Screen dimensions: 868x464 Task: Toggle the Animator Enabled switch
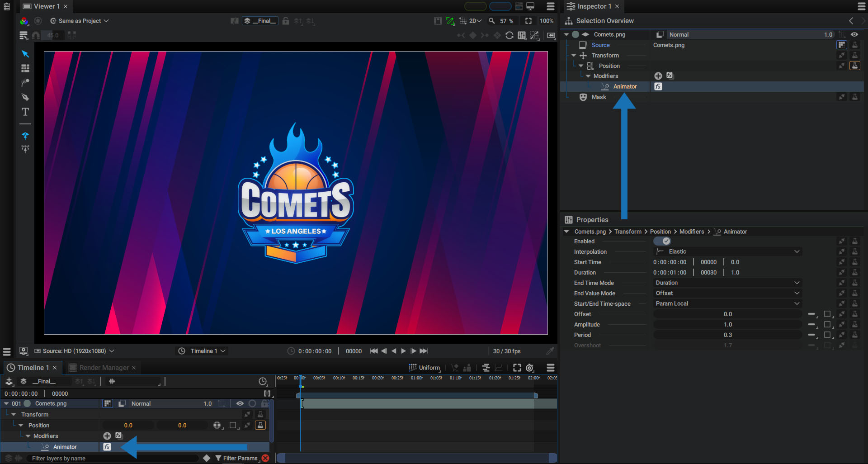(662, 241)
